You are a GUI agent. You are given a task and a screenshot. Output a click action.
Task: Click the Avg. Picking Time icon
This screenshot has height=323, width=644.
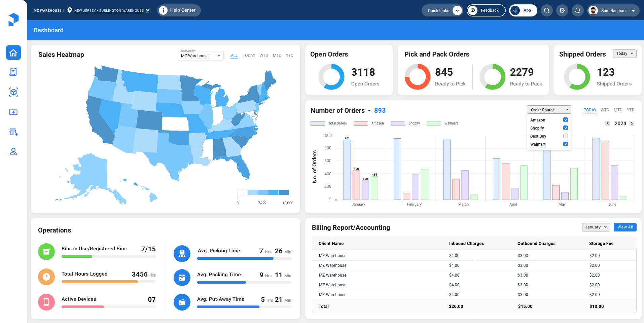pyautogui.click(x=182, y=254)
